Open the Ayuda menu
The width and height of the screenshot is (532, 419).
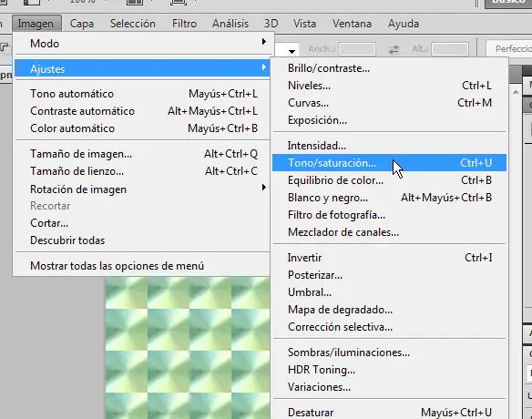coord(404,24)
